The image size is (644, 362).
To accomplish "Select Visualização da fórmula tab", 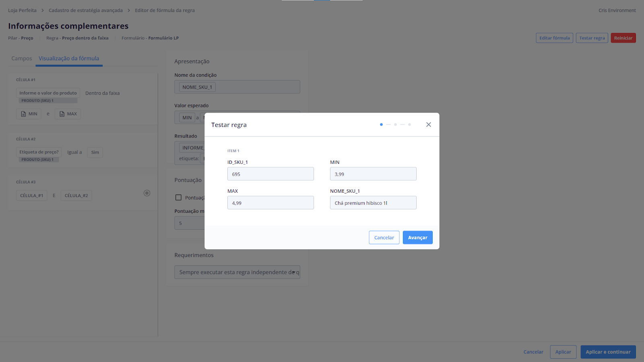I will pyautogui.click(x=69, y=59).
